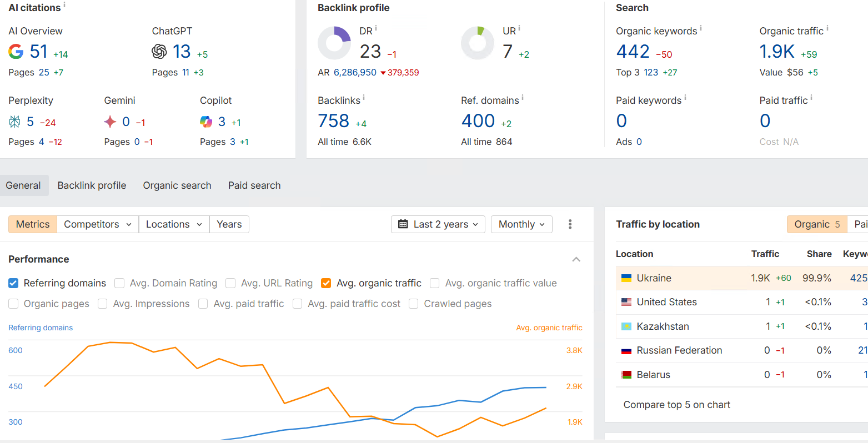This screenshot has height=443, width=868.
Task: Expand the Monthly interval dropdown
Action: 521,224
